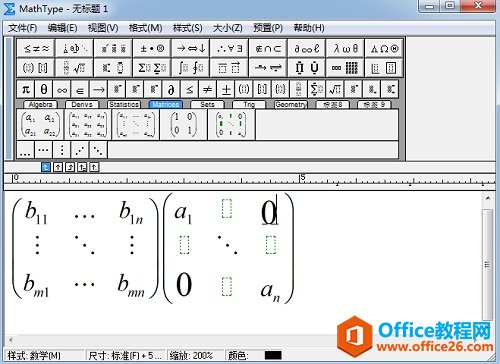Screen dimensions: 500x364
Task: Open the boxes templates palette
Action: [384, 68]
